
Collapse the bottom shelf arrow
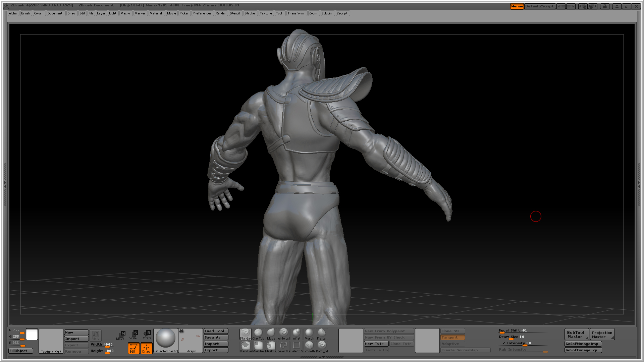[x=322, y=357]
